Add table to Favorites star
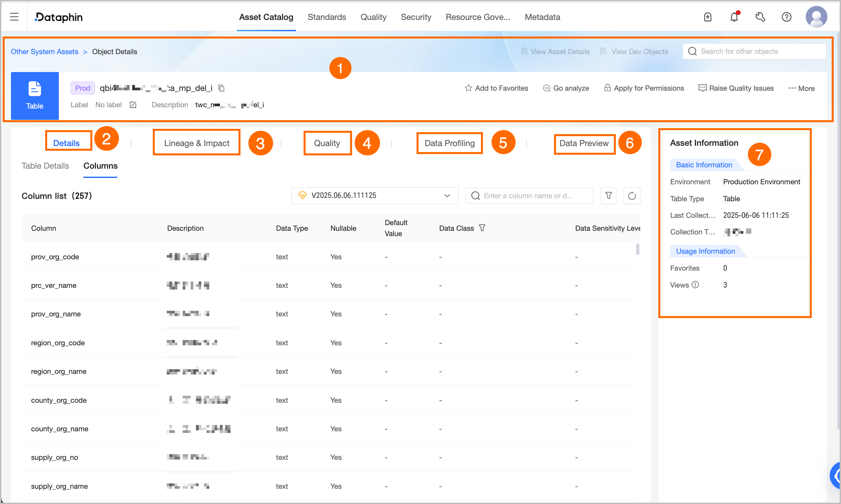 pos(496,88)
